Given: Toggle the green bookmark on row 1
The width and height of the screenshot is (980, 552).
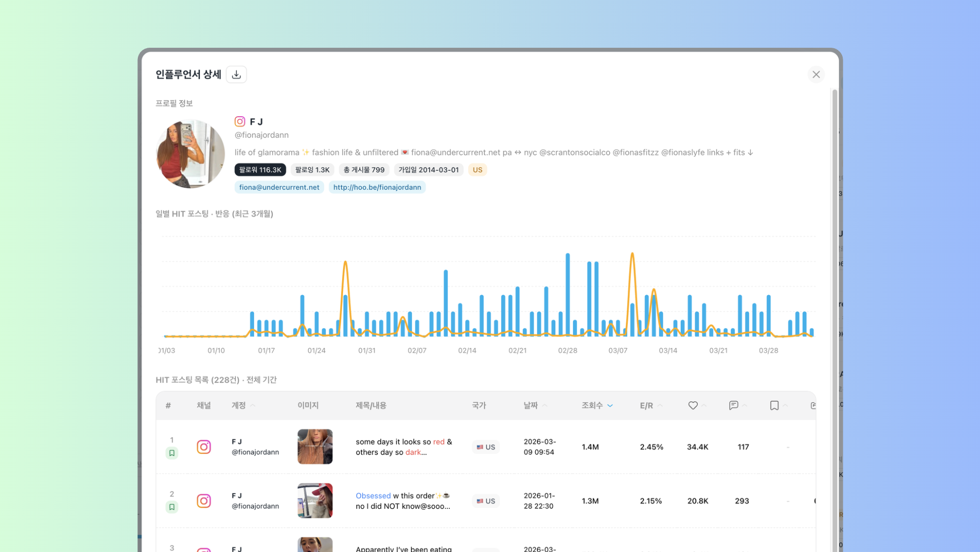Looking at the screenshot, I should 172,453.
